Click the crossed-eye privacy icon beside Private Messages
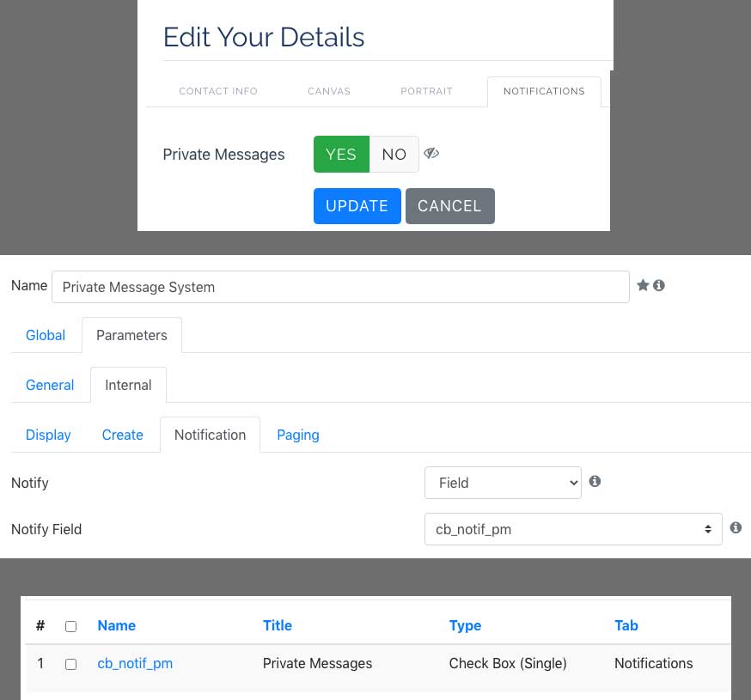 [x=431, y=153]
